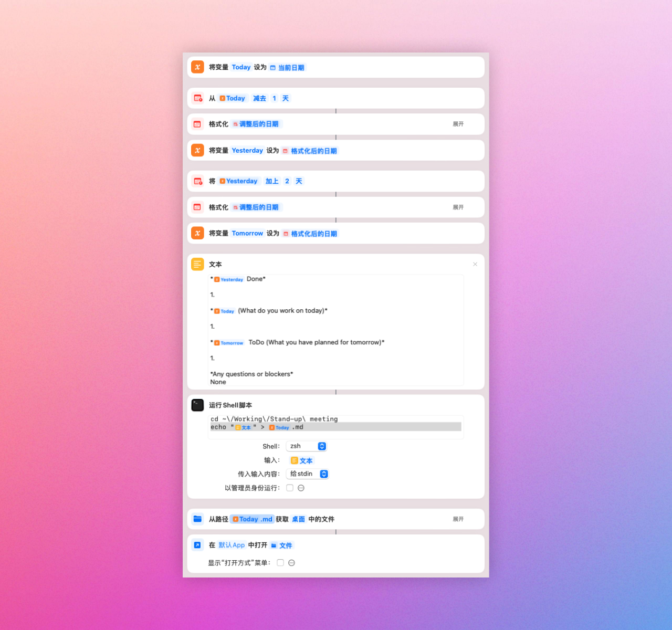Click the date adjust icon in the 加上 2 天 row

click(x=197, y=181)
